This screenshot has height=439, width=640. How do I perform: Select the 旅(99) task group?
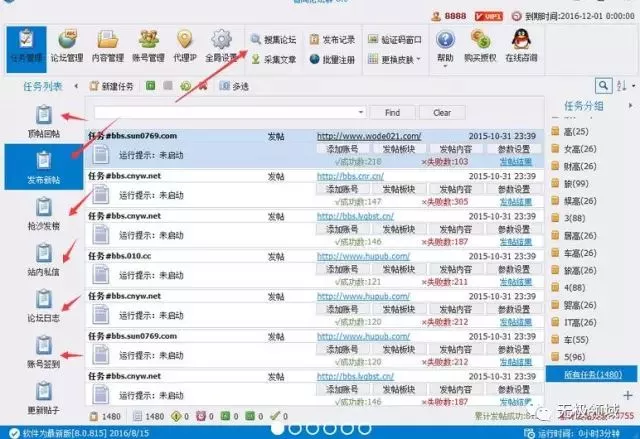click(570, 184)
